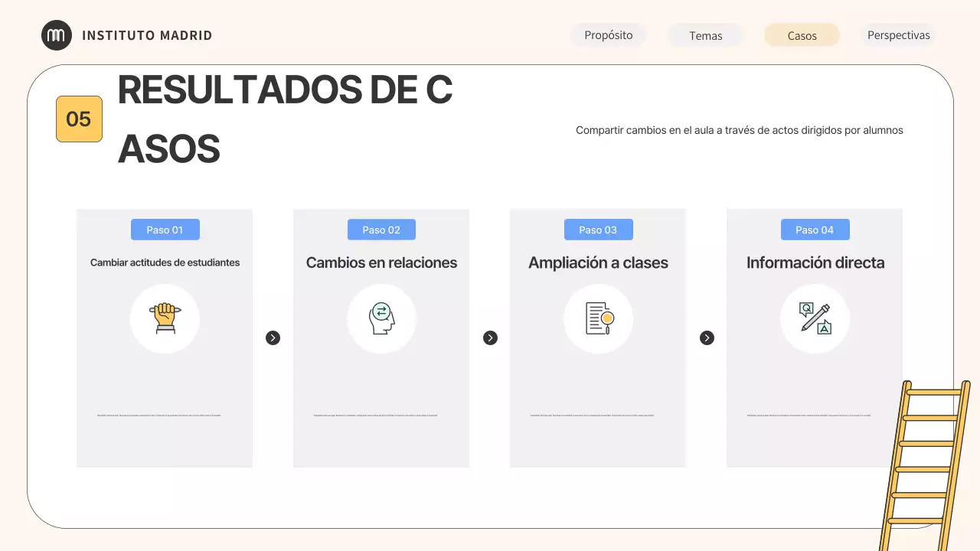980x551 pixels.
Task: Expand the arrow between Paso 03 and Paso 04
Action: click(x=706, y=337)
